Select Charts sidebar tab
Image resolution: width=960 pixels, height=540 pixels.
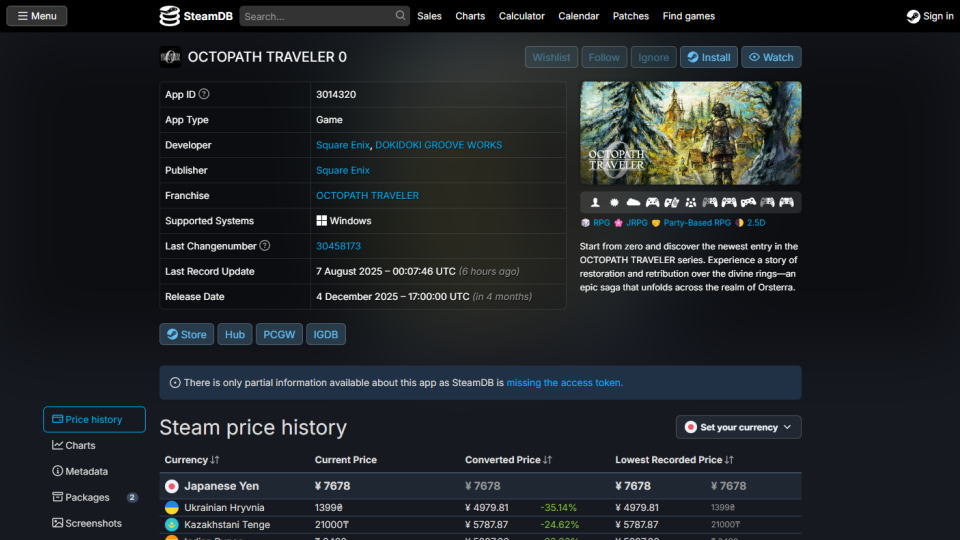(94, 445)
